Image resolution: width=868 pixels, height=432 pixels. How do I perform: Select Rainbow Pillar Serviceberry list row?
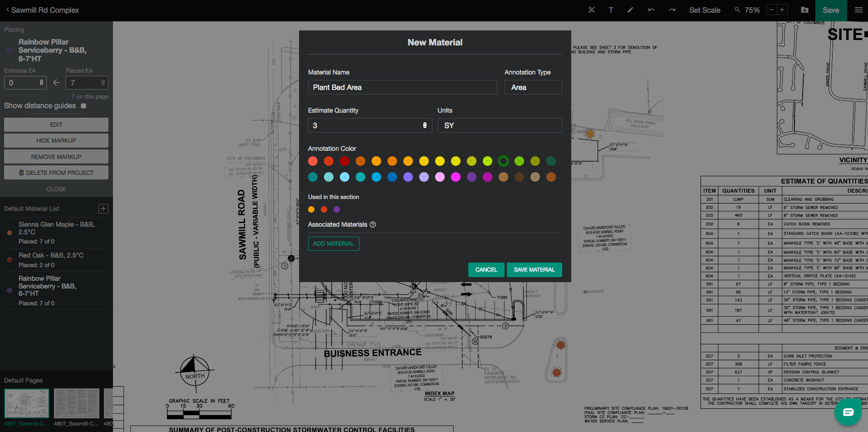(x=56, y=290)
